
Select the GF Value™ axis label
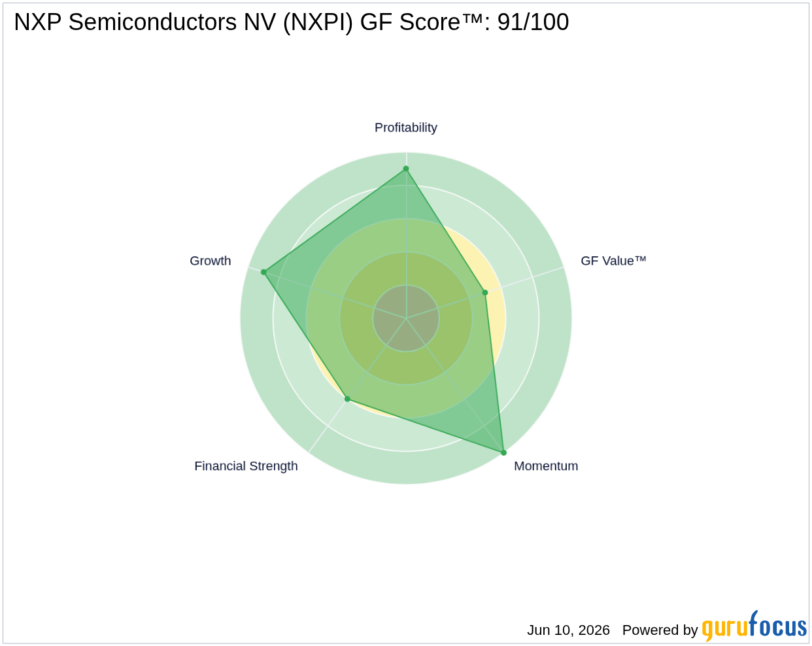[613, 261]
